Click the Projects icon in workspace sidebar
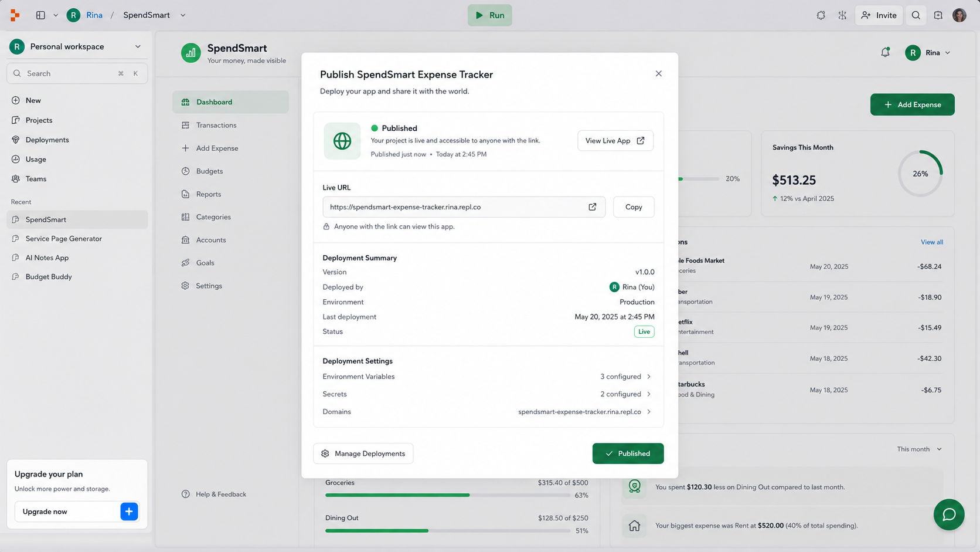This screenshot has width=980, height=552. click(16, 120)
